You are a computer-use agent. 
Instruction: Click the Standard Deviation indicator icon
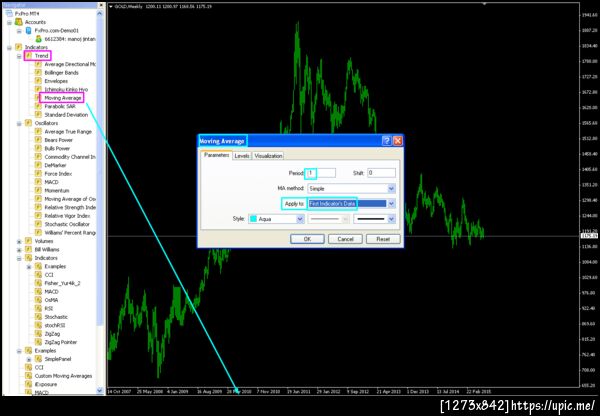pos(38,114)
